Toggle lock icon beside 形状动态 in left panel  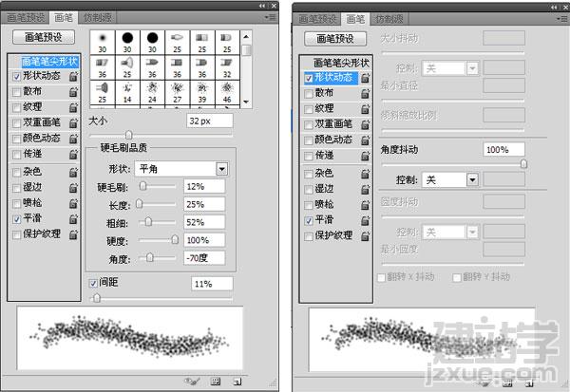click(73, 76)
